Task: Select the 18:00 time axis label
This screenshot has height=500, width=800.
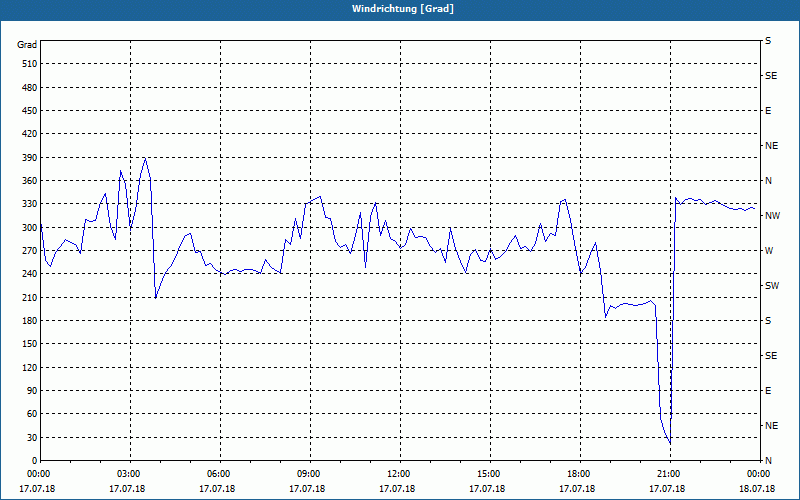Action: 580,474
